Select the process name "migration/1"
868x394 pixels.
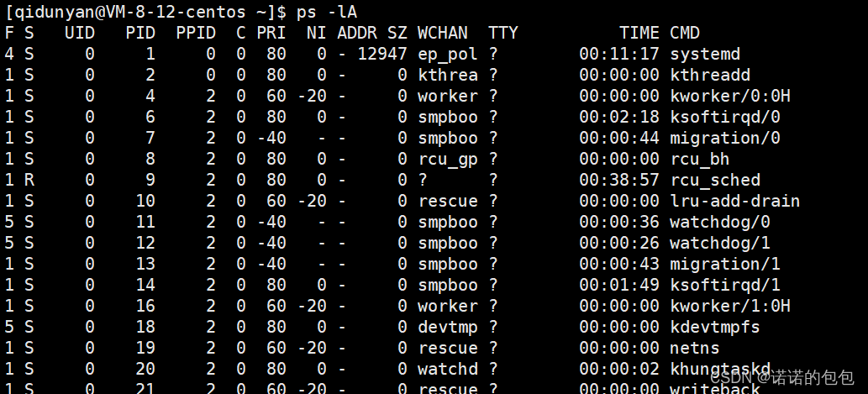click(724, 264)
